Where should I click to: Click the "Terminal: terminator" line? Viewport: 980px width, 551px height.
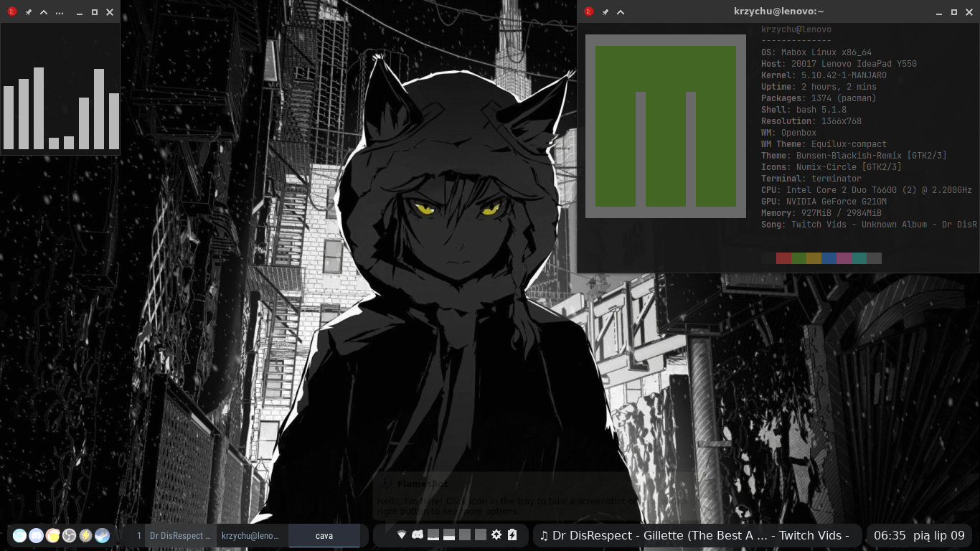(x=811, y=179)
